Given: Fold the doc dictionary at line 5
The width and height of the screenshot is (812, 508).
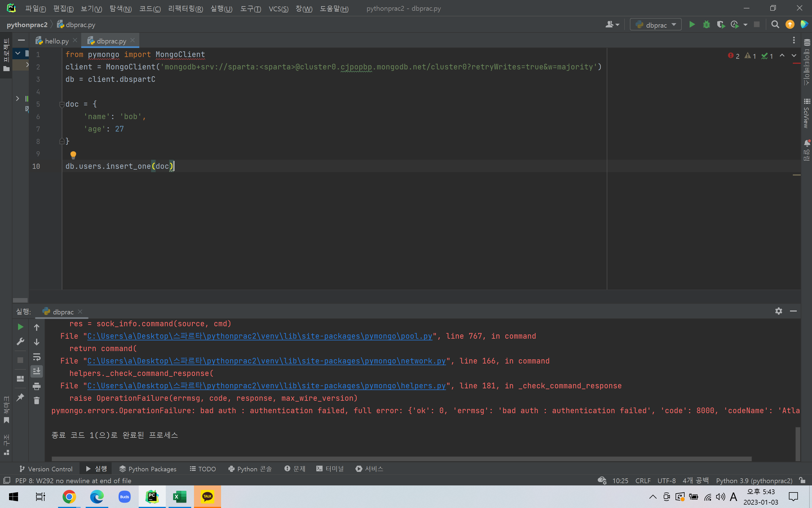Looking at the screenshot, I should (x=62, y=104).
